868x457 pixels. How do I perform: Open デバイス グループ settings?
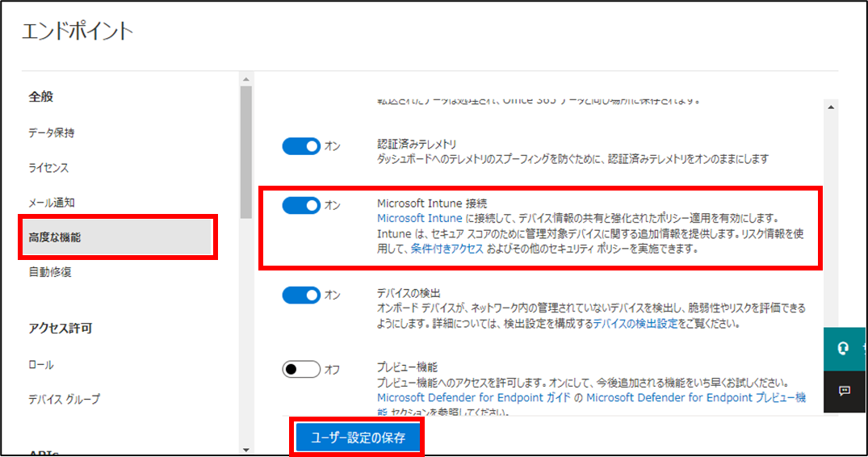tap(65, 399)
